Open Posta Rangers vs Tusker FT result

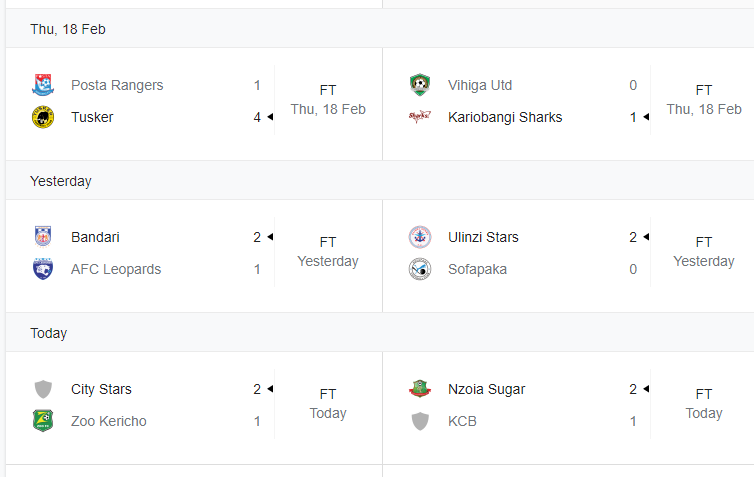coord(328,100)
